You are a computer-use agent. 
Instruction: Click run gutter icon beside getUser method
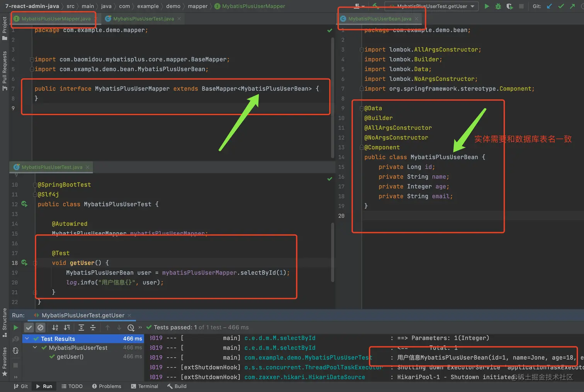24,263
